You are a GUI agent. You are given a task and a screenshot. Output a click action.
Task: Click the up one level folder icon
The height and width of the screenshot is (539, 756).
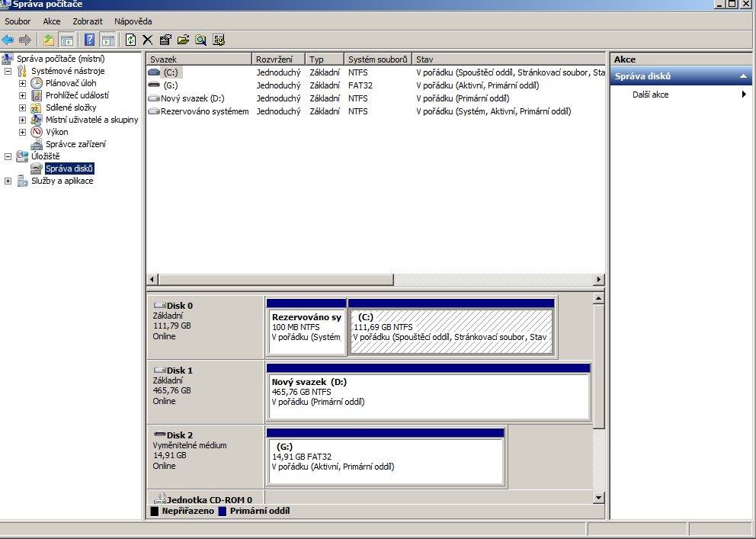49,40
